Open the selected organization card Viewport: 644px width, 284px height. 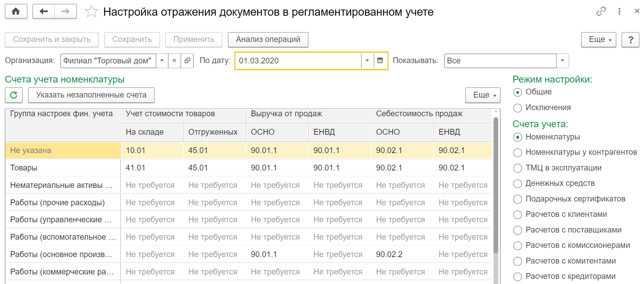coord(187,61)
